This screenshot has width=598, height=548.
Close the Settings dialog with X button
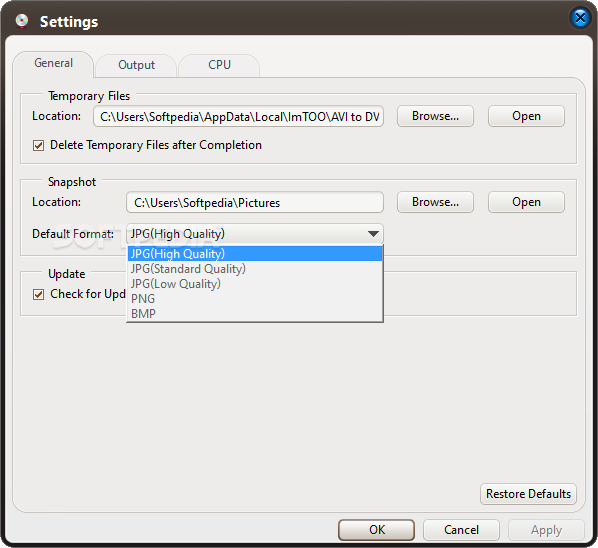(580, 18)
